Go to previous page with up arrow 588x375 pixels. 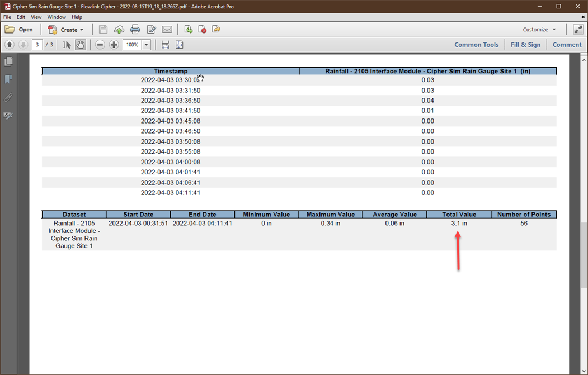[x=10, y=45]
